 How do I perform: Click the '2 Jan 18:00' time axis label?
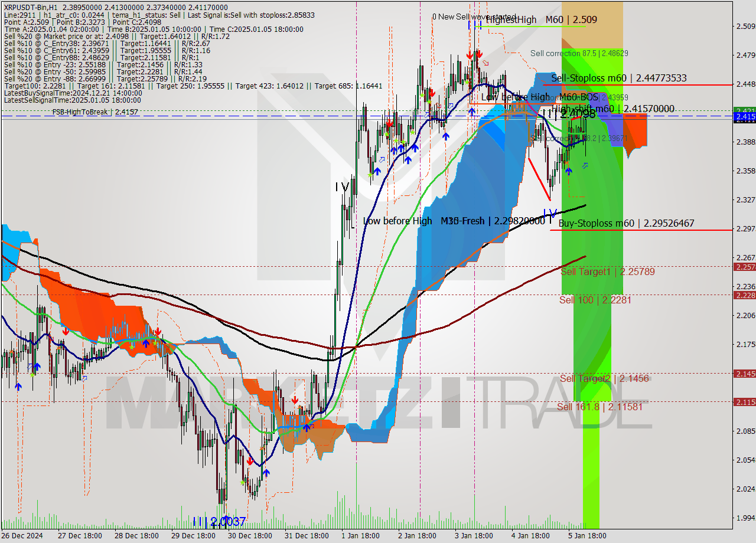(417, 536)
